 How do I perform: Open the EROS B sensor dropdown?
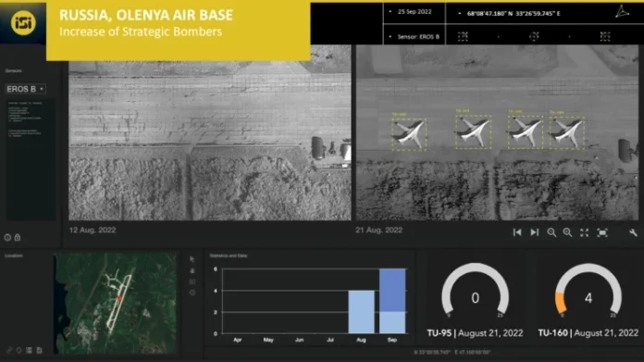[x=26, y=89]
